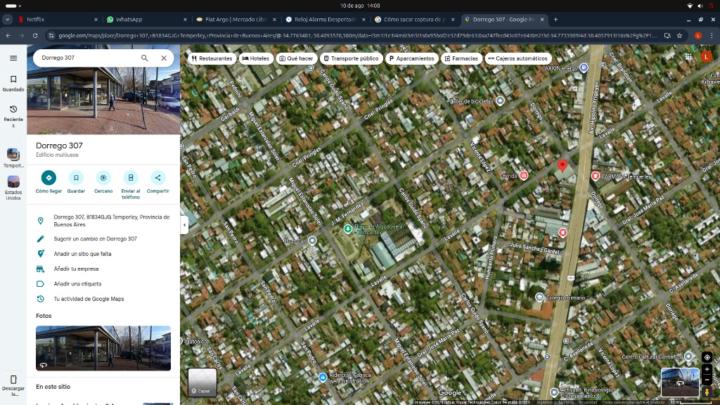The image size is (720, 405).
Task: Open the hamburger menu in Maps
Action: pyautogui.click(x=13, y=58)
